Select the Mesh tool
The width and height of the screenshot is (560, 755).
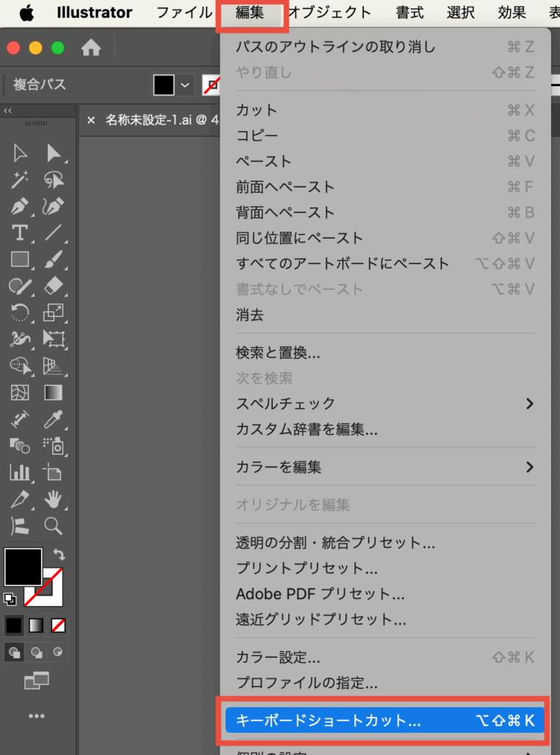coord(20,392)
